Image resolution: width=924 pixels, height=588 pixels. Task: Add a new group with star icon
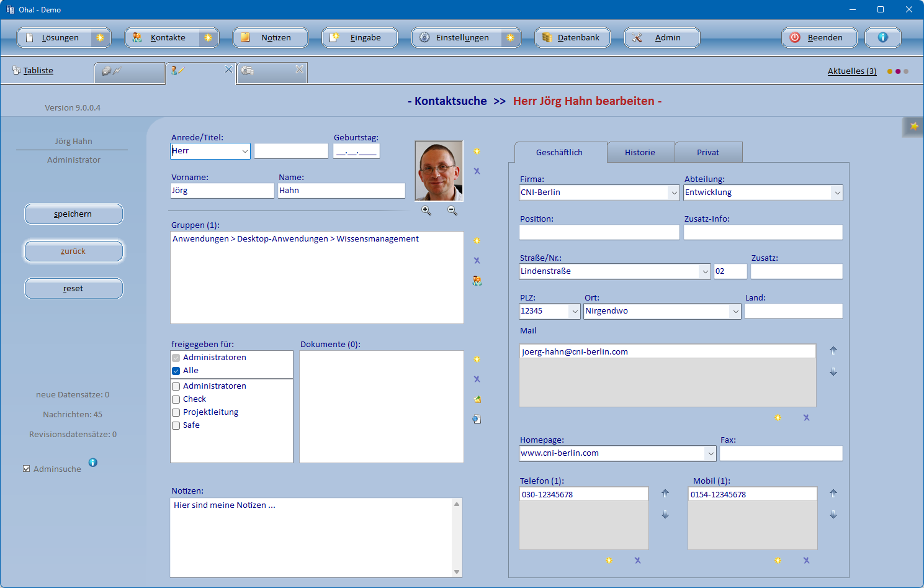pyautogui.click(x=477, y=241)
